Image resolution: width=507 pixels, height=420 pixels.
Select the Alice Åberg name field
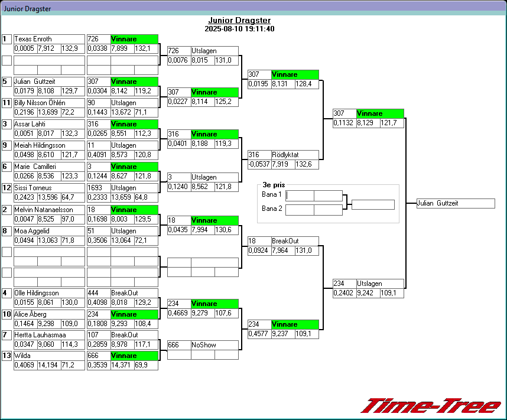pyautogui.click(x=49, y=314)
